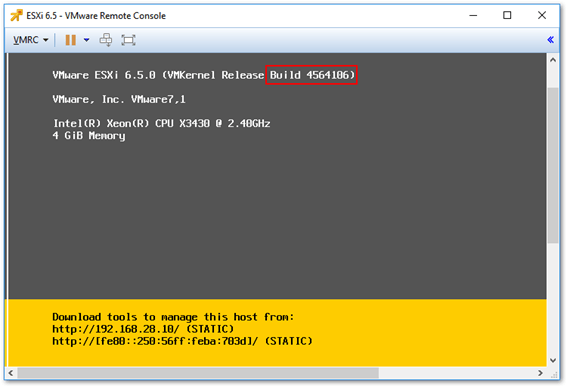Click Download tools to manage this host text
This screenshot has height=387, width=567.
point(173,317)
